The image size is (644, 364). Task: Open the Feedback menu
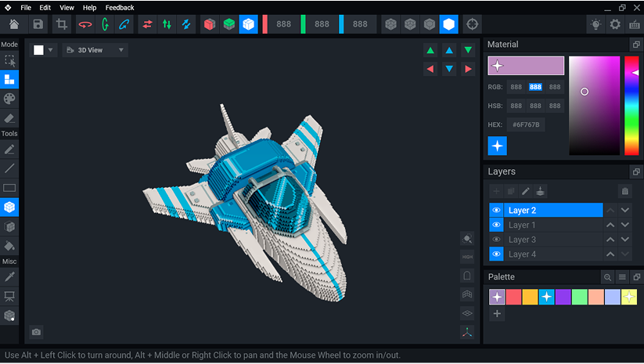coord(120,7)
